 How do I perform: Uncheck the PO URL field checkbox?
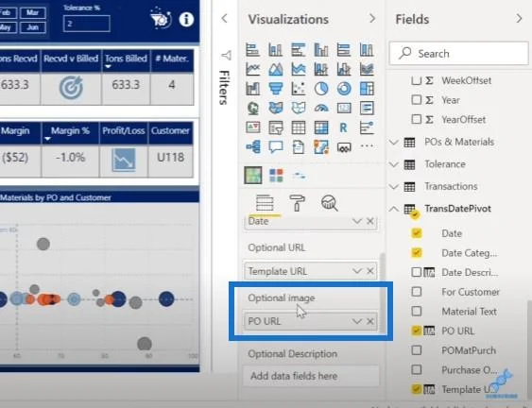click(417, 331)
